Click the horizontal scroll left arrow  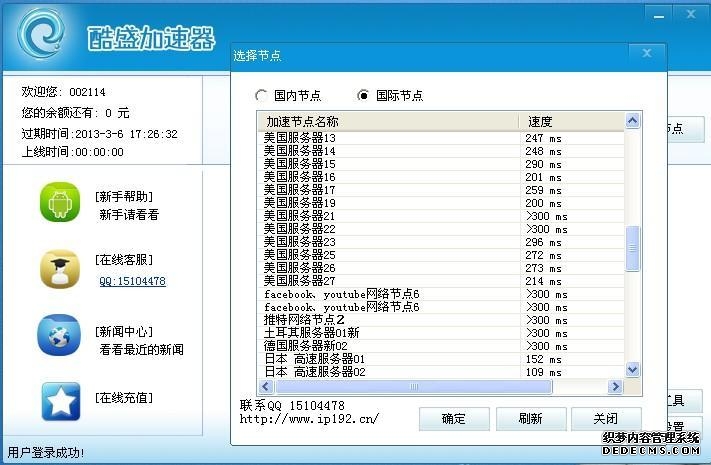[x=266, y=387]
